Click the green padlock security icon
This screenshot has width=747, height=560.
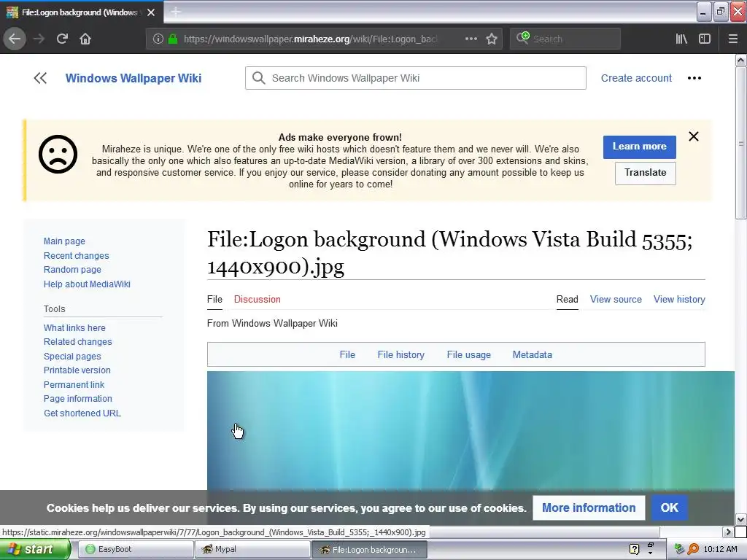tap(173, 39)
